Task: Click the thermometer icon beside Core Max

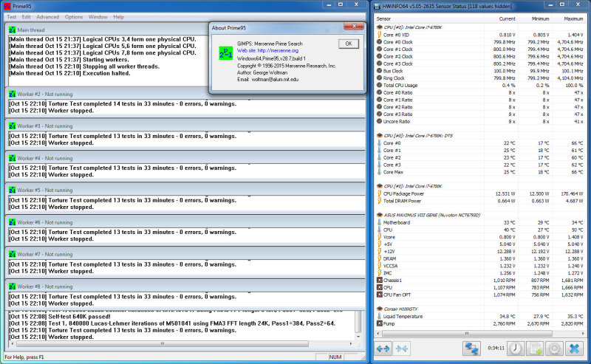Action: (x=380, y=172)
